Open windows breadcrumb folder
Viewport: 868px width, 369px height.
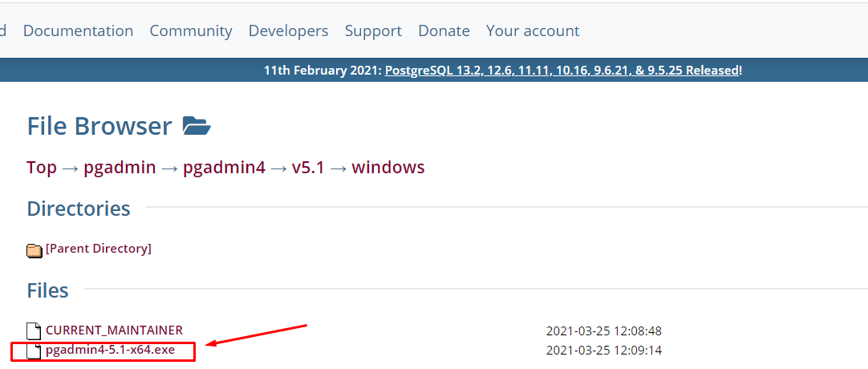click(388, 167)
